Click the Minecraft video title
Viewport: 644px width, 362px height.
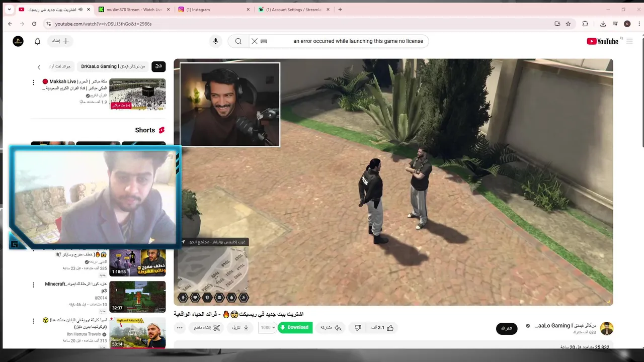(76, 287)
